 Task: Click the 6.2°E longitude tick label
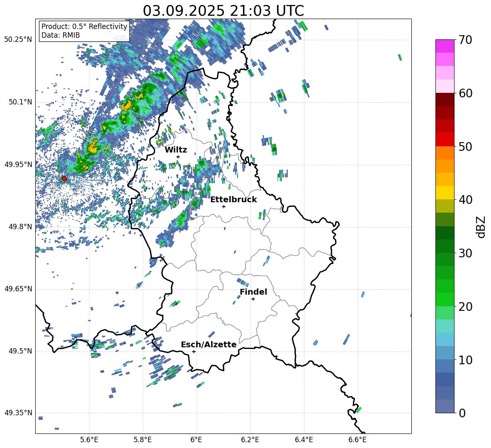pyautogui.click(x=250, y=440)
